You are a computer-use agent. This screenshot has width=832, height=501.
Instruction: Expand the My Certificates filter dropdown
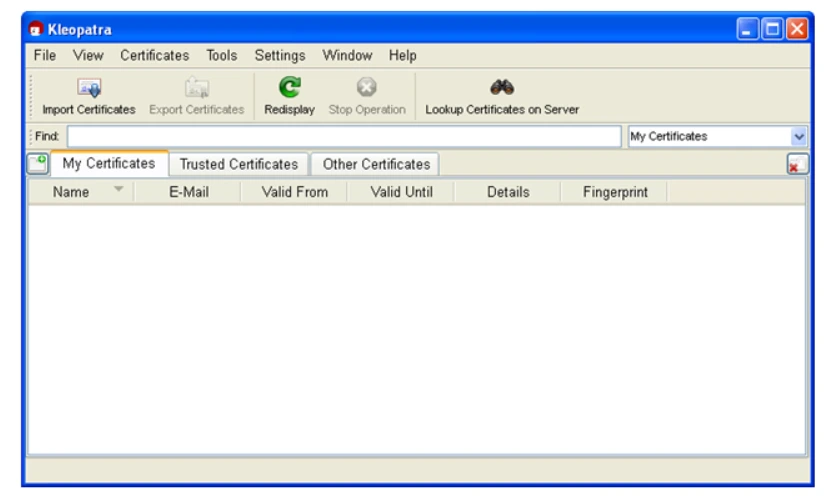[799, 136]
